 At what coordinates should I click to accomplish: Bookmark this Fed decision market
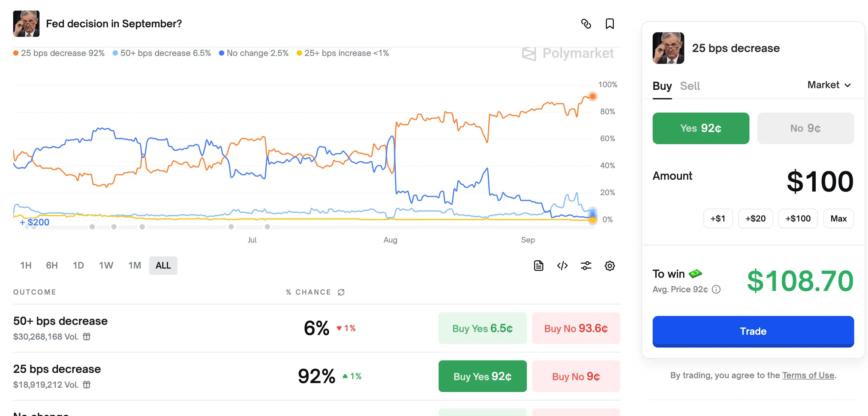(x=610, y=24)
